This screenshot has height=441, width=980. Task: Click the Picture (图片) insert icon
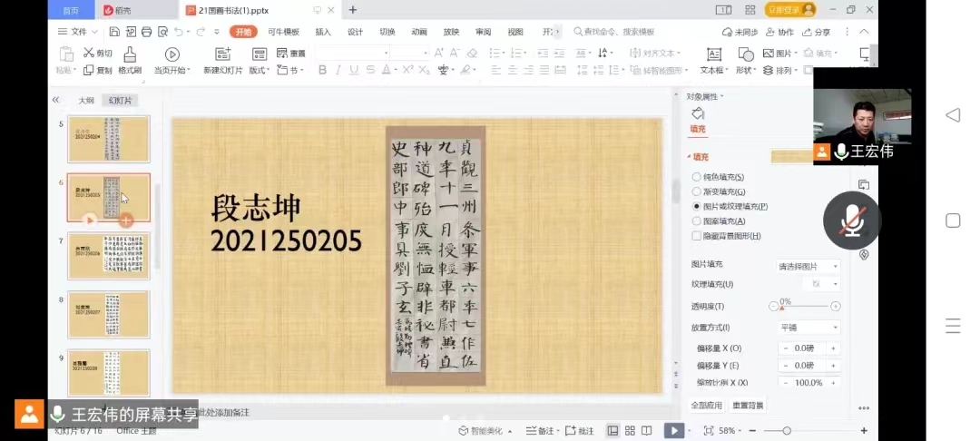point(769,54)
